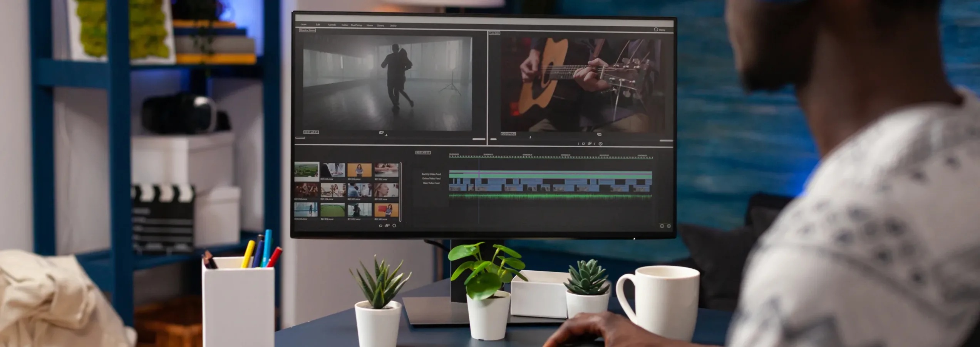Open the Dual Setup menu
The width and height of the screenshot is (980, 347).
coord(356,25)
